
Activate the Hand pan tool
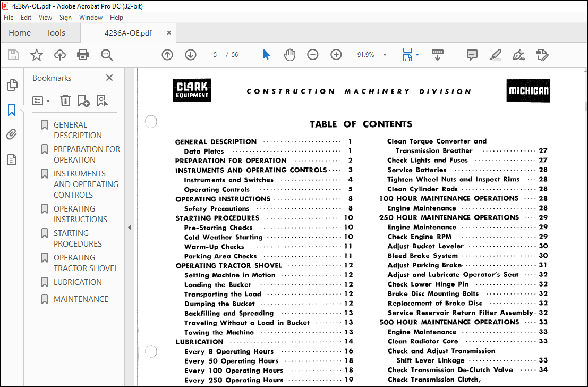289,55
